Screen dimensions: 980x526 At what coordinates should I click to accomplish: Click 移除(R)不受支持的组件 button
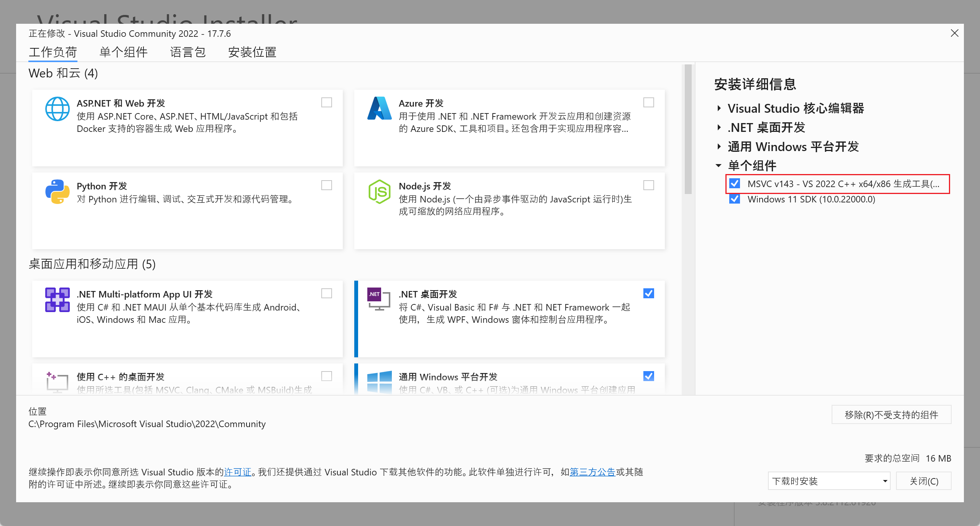(891, 414)
